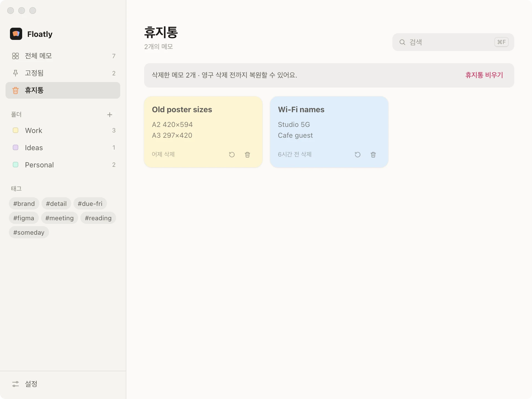Screen dimensions: 532x399
Task: Restore the Old poster sizes note
Action: [232, 155]
